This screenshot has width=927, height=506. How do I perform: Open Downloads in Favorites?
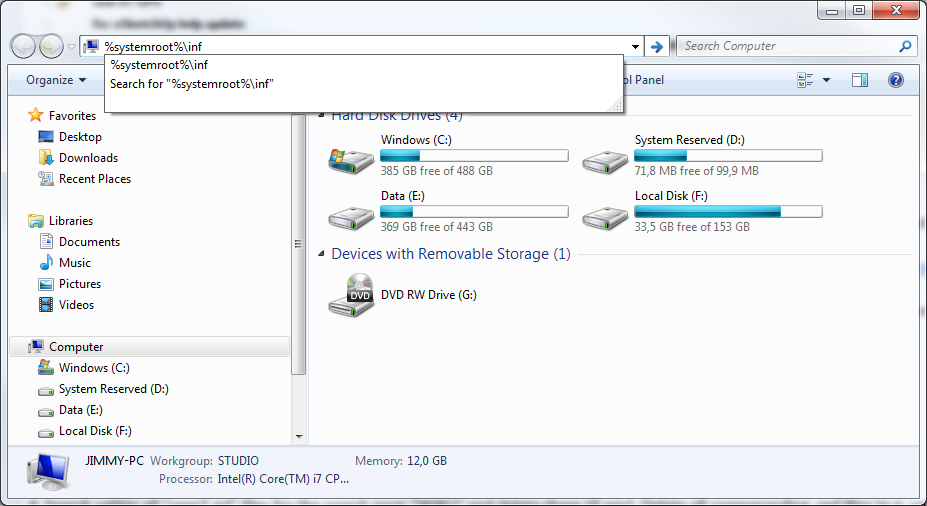click(88, 158)
